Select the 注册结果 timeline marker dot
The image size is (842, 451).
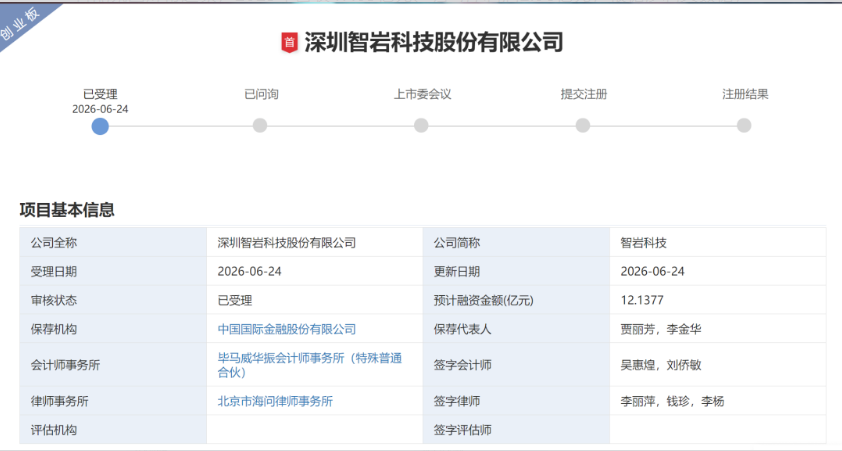tap(744, 126)
